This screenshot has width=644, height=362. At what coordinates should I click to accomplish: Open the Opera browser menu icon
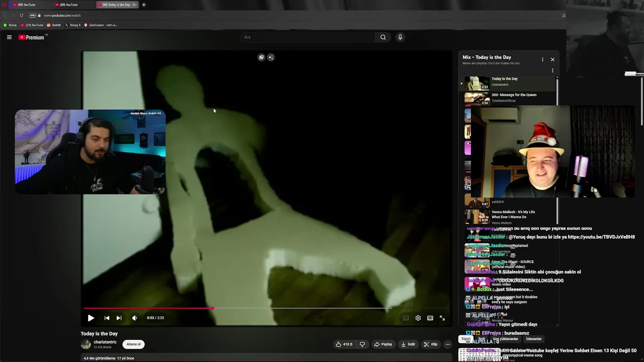click(5, 5)
